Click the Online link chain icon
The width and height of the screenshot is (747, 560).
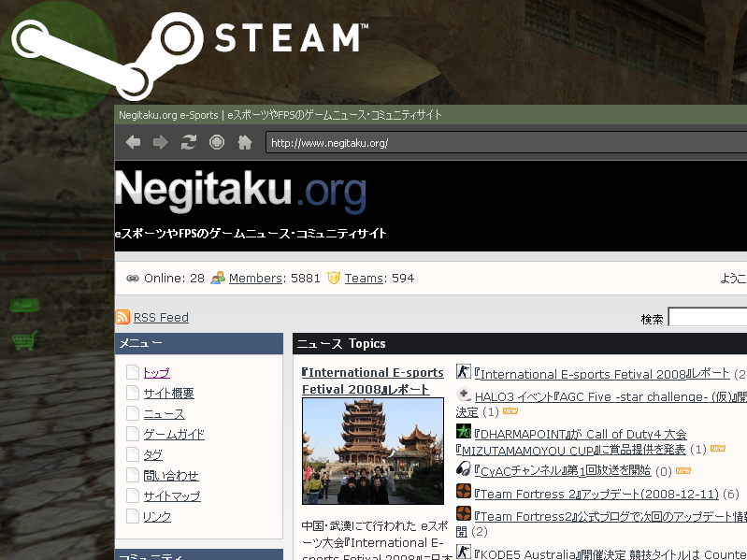click(x=133, y=278)
